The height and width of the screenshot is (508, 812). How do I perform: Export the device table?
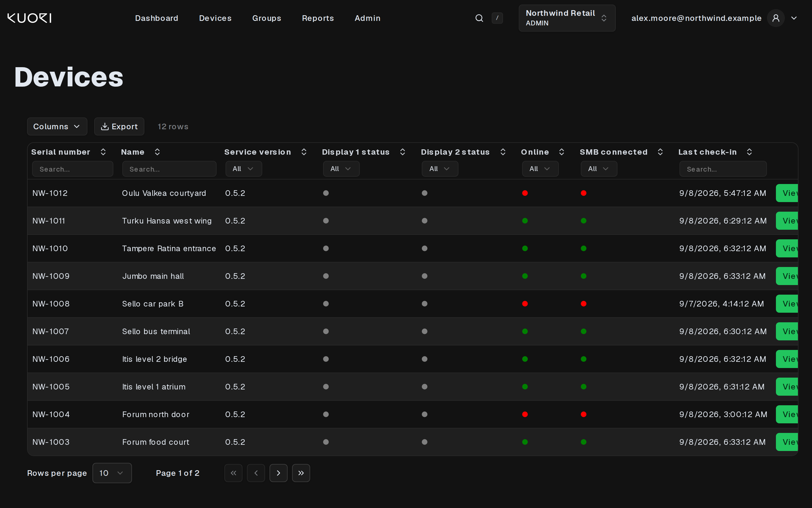tap(119, 126)
